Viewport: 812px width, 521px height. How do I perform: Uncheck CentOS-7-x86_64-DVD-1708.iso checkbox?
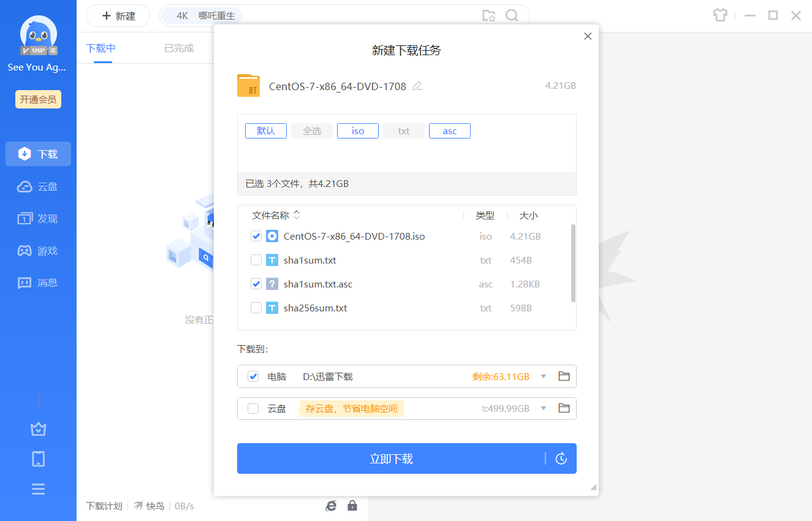(256, 236)
